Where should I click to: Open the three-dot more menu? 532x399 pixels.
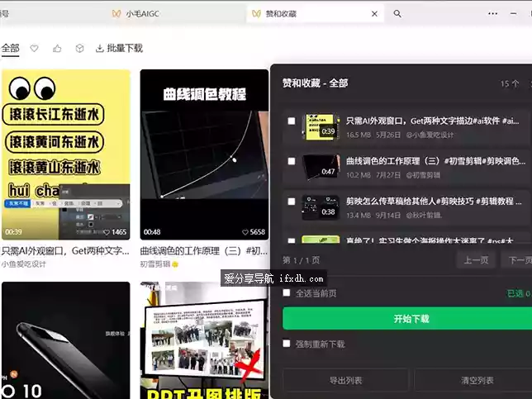point(492,13)
